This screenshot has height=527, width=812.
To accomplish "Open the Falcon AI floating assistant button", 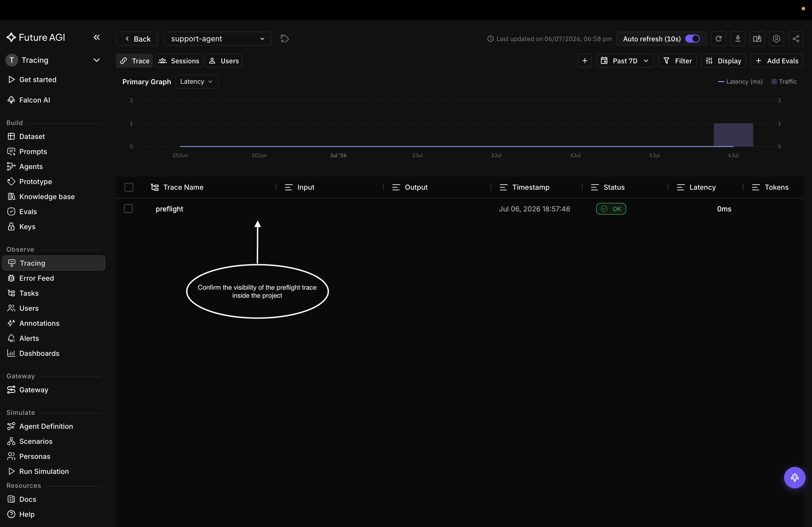I will (794, 478).
